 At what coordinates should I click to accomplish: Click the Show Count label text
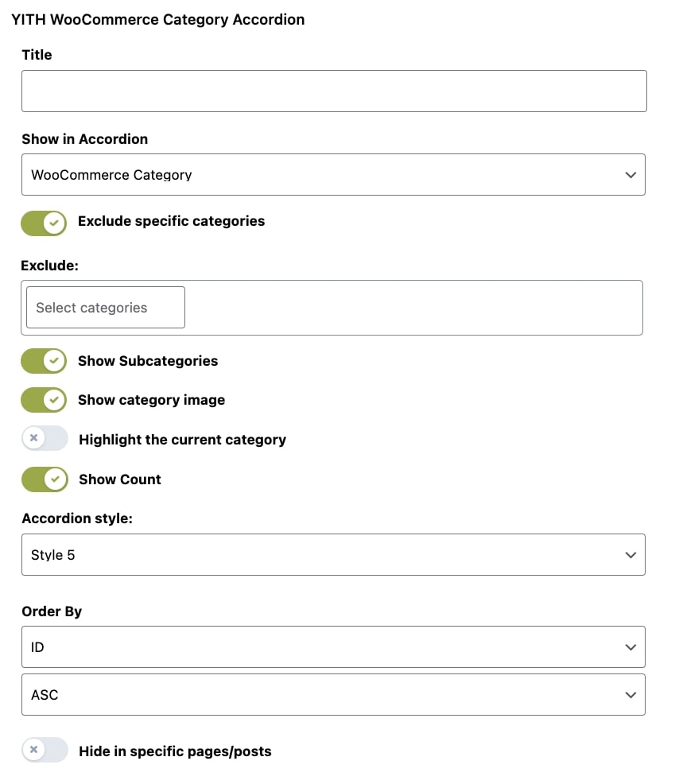[120, 479]
